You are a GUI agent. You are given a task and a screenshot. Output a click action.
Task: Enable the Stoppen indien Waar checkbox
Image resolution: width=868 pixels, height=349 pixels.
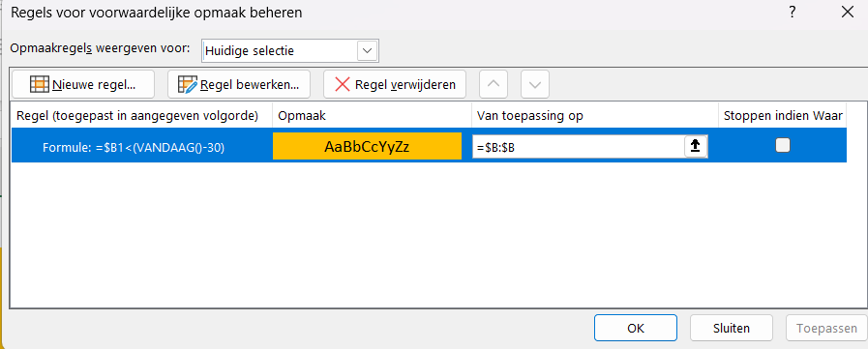tap(782, 145)
